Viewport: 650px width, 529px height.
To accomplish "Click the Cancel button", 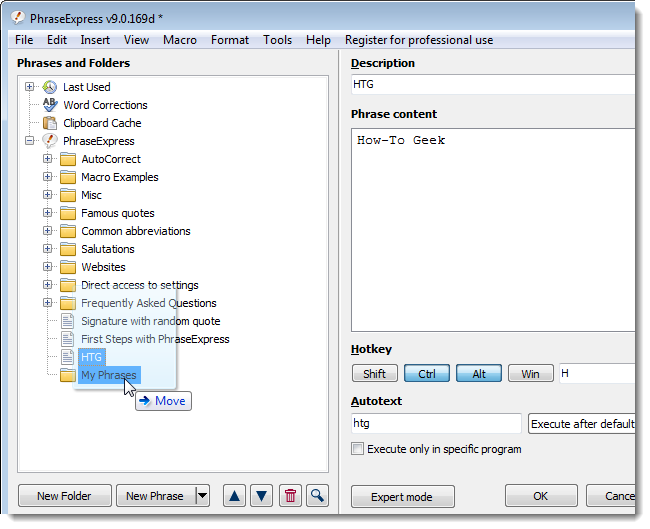I will (x=611, y=495).
